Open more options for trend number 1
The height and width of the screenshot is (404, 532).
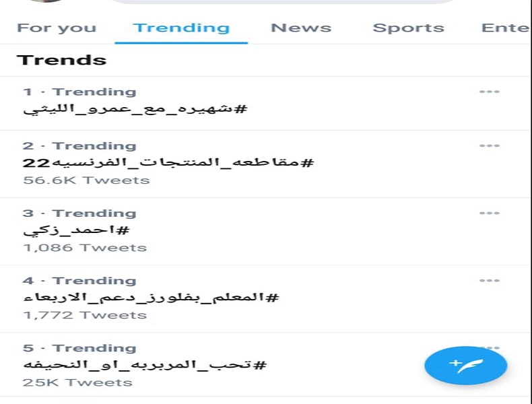coord(489,92)
